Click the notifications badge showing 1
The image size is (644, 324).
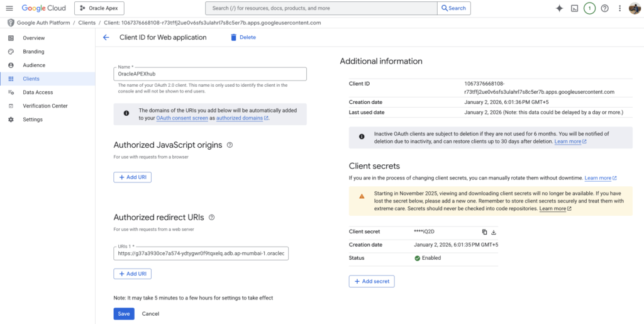[x=589, y=8]
